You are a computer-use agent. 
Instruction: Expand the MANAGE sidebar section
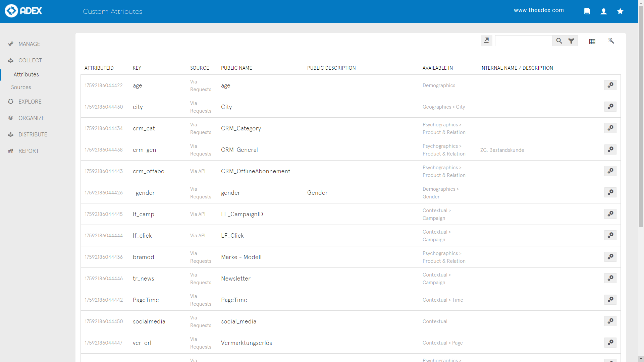[29, 44]
